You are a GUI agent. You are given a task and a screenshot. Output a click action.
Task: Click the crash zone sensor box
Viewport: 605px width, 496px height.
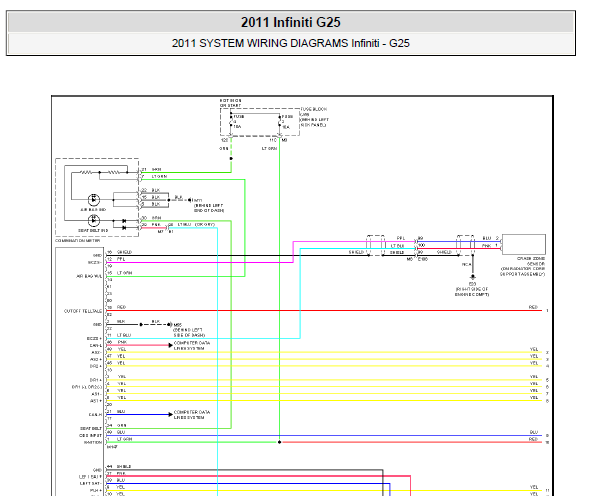click(x=524, y=244)
